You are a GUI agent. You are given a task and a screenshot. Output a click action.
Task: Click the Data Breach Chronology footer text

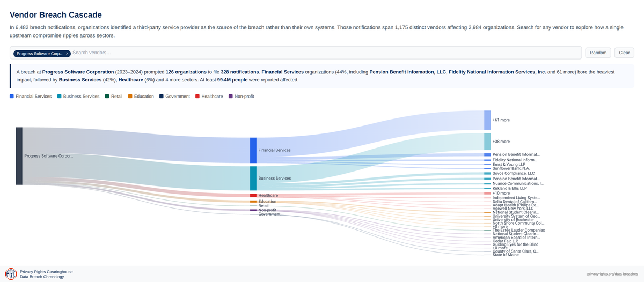42,277
